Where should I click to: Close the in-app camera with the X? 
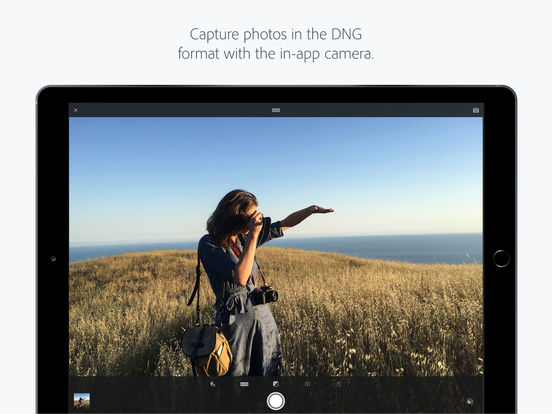tap(76, 110)
